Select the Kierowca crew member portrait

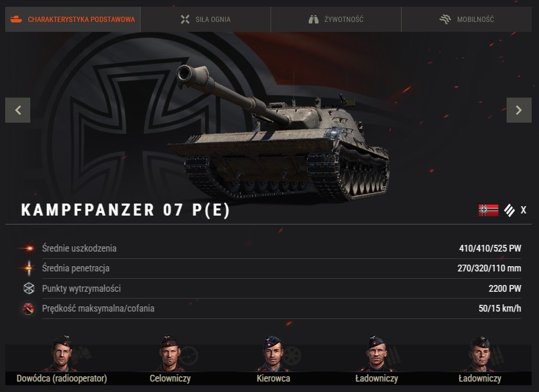[273, 354]
